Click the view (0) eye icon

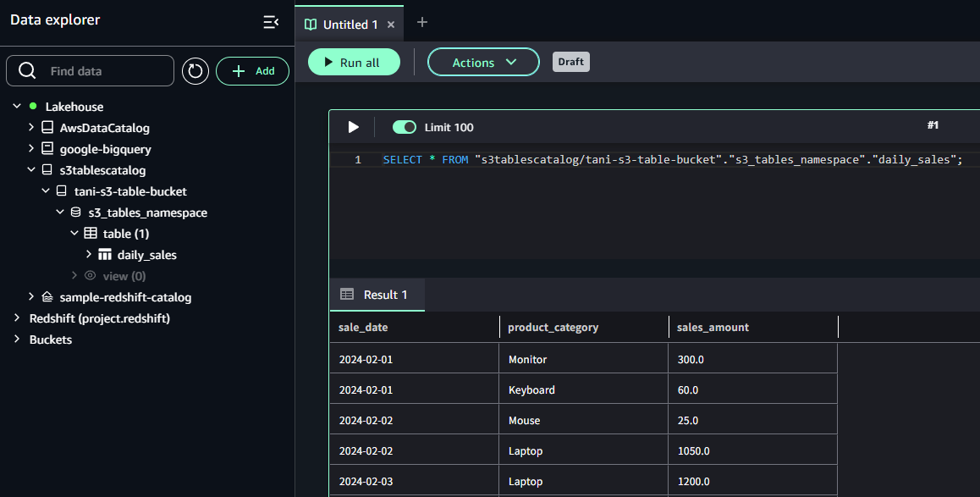[90, 276]
